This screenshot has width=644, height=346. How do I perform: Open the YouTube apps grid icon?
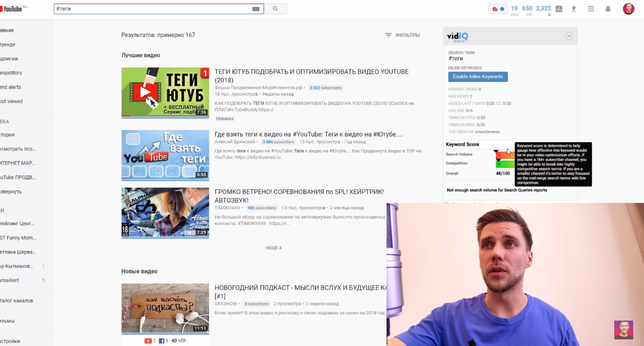tap(591, 9)
